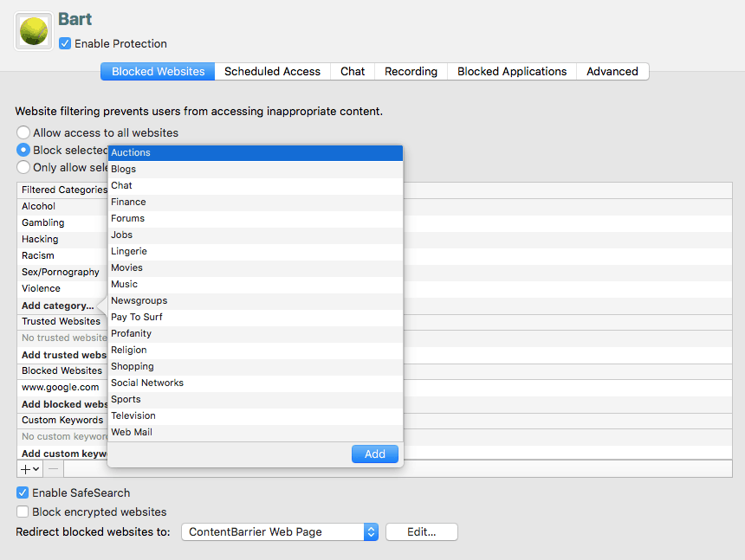The height and width of the screenshot is (560, 745).
Task: Disable the Enable SafeSearch checkbox
Action: (x=23, y=492)
